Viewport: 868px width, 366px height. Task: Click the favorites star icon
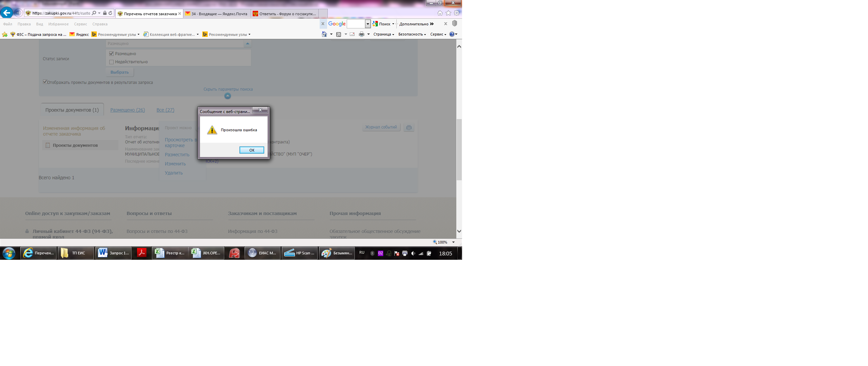pos(448,13)
